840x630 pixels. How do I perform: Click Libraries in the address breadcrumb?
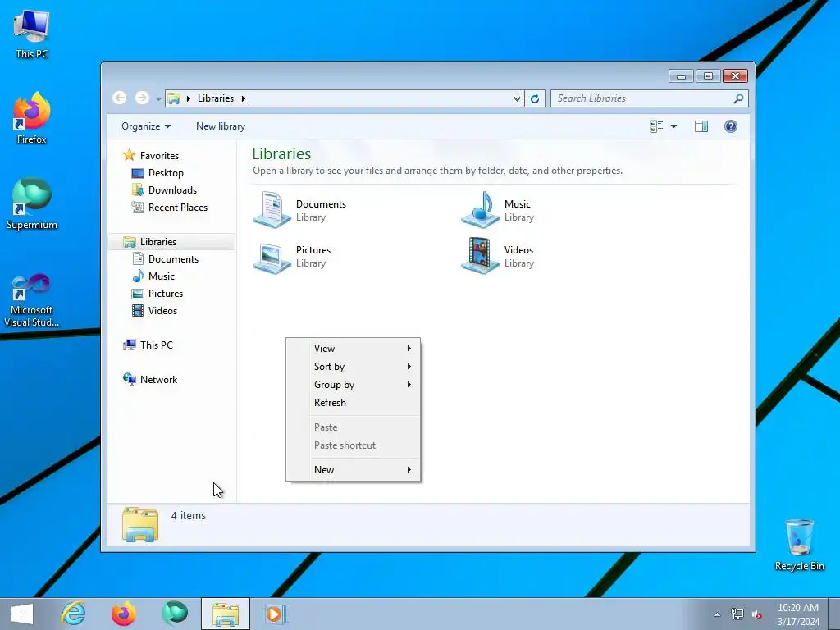pyautogui.click(x=216, y=98)
